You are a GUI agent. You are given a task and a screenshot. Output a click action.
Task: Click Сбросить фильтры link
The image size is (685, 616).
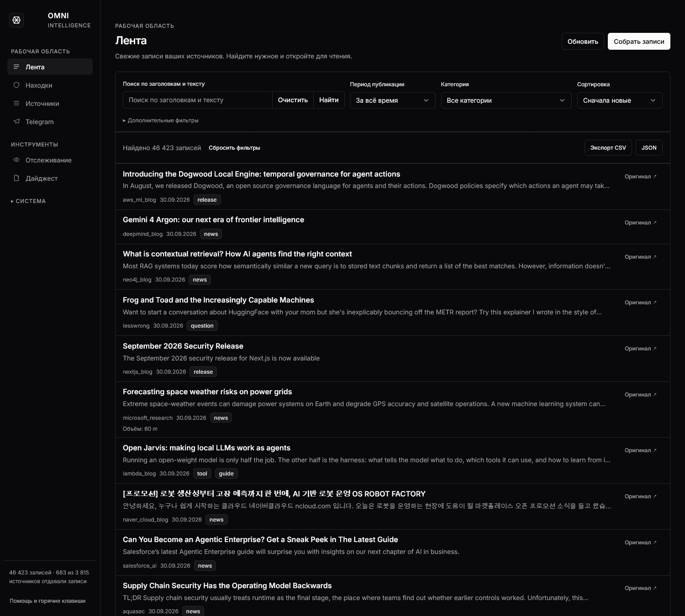pos(234,148)
